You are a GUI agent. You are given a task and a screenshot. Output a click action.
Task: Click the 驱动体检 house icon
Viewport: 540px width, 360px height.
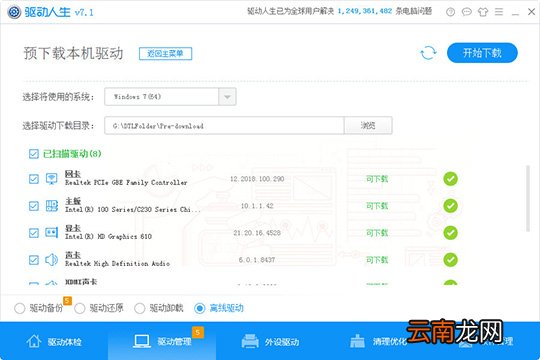(34, 341)
